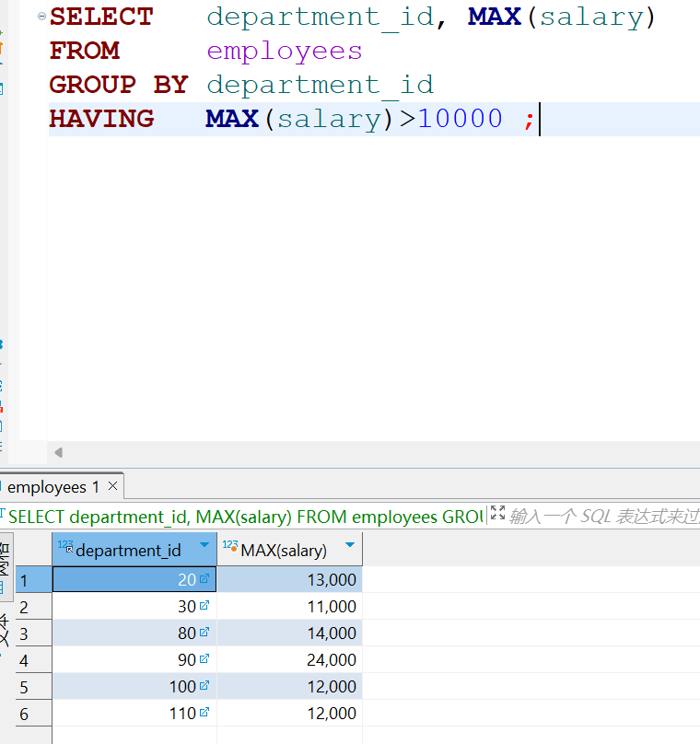Select row number 4 header
This screenshot has width=700, height=744.
25,660
